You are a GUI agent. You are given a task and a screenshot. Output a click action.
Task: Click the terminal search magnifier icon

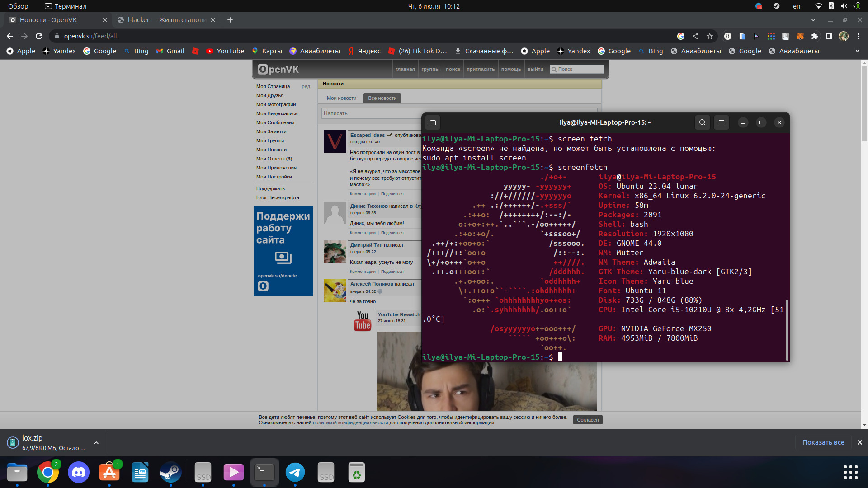702,122
